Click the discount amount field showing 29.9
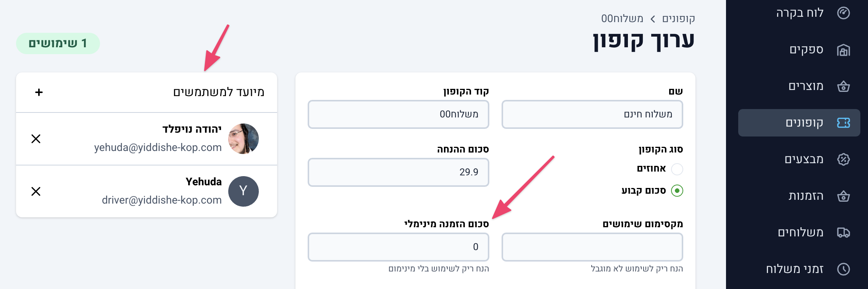The height and width of the screenshot is (289, 868). click(398, 172)
